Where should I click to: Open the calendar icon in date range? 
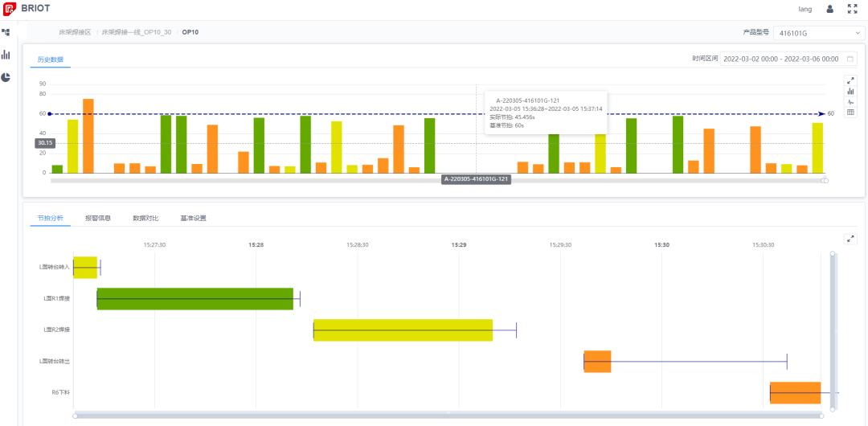850,59
